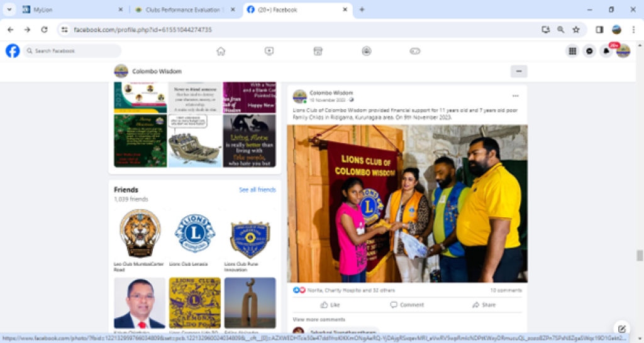644x343 pixels.
Task: Open browser zoom magnifier icon
Action: click(560, 30)
